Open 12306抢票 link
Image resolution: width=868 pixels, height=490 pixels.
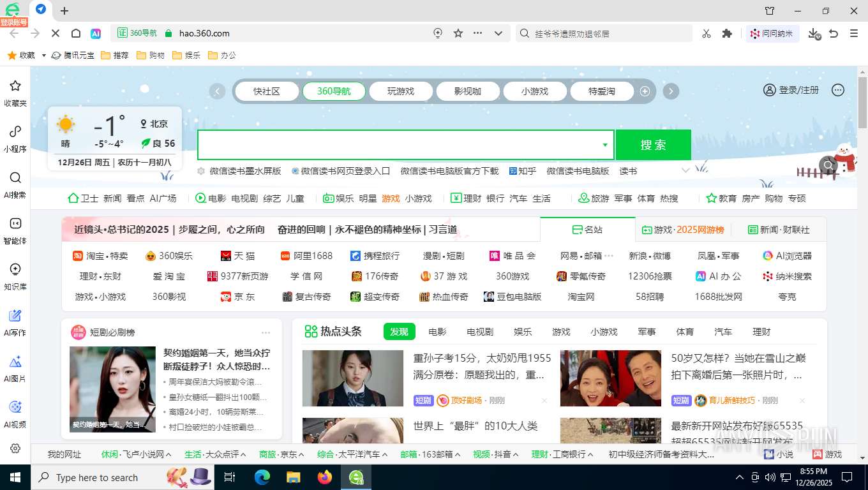(x=650, y=276)
